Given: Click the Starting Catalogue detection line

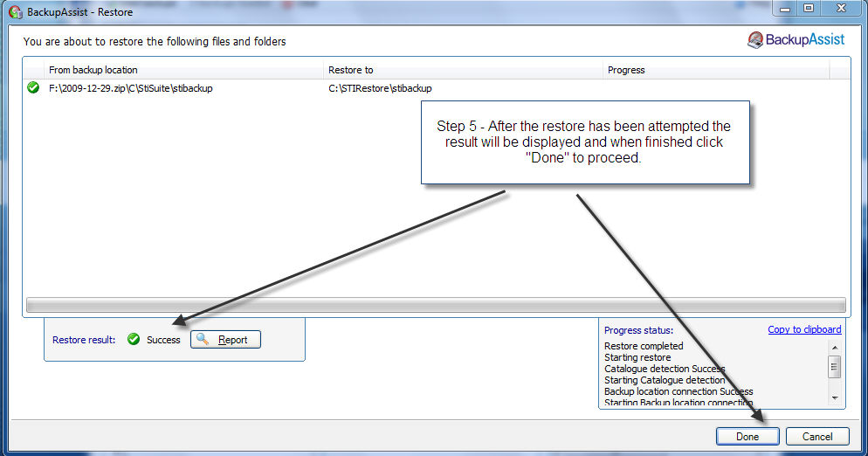Looking at the screenshot, I should coord(665,380).
